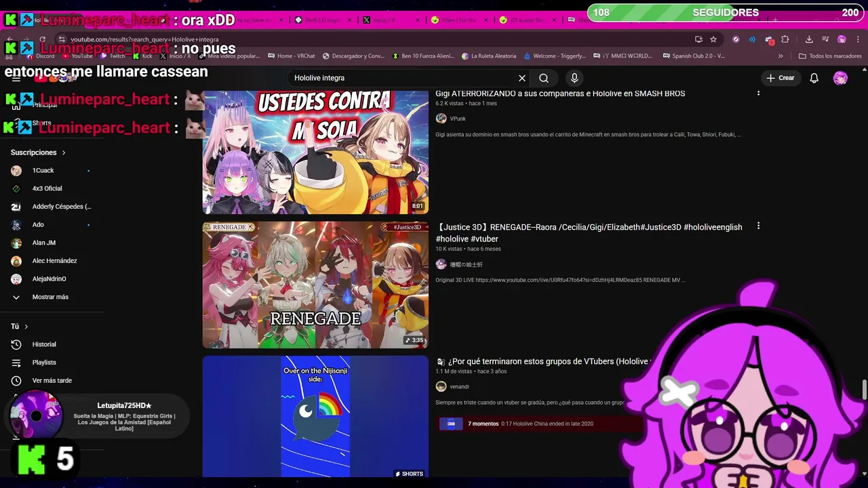Open the venandr channel avatar
Screen dimensions: 868x488
point(441,386)
